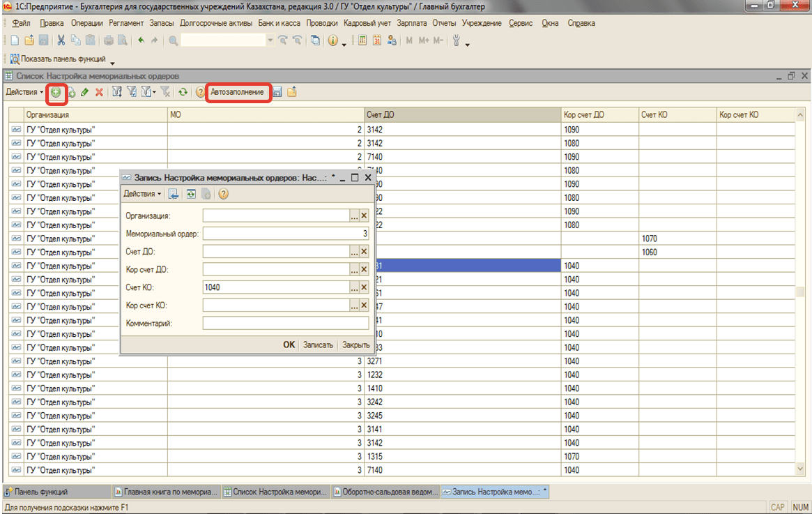Click the green pencil edit record icon

tap(85, 92)
